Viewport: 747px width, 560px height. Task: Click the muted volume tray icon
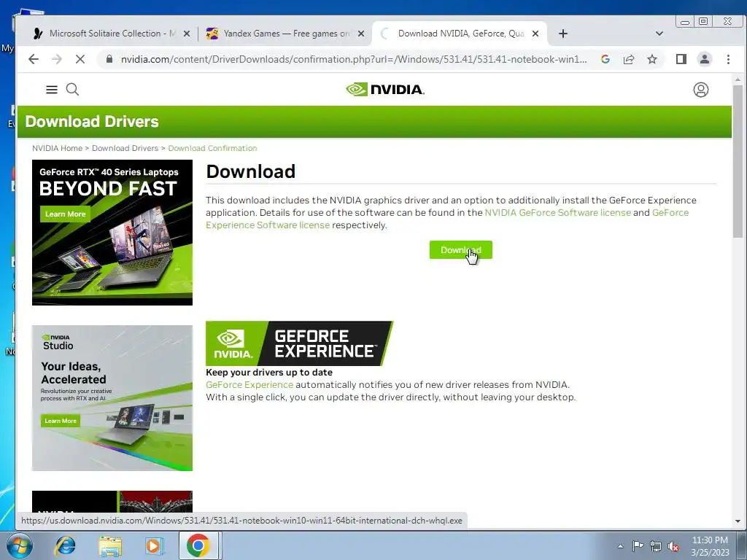(673, 546)
